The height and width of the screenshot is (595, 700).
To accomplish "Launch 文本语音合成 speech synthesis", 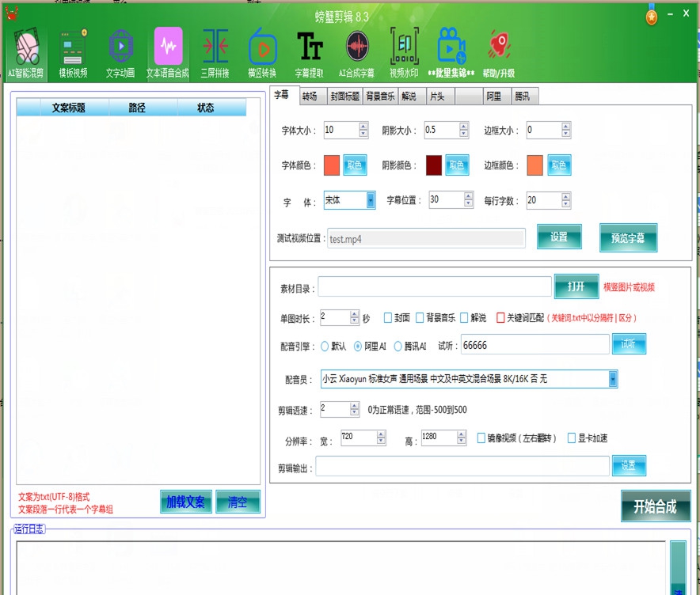I will pyautogui.click(x=168, y=49).
